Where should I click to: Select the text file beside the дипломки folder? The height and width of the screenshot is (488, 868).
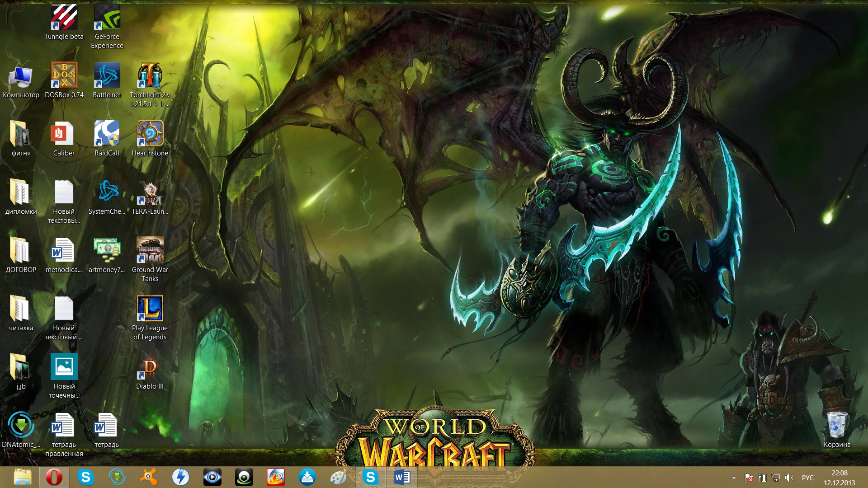64,202
